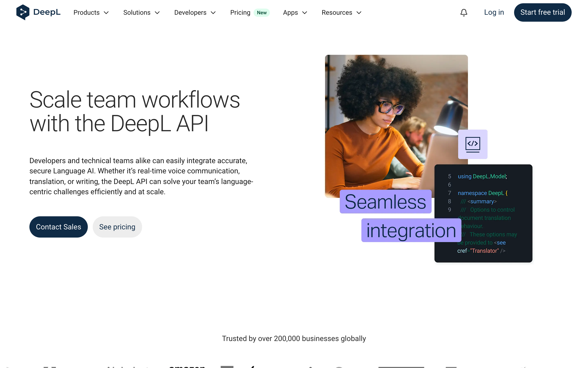The height and width of the screenshot is (368, 588).
Task: Click the Start free trial button
Action: (x=542, y=12)
